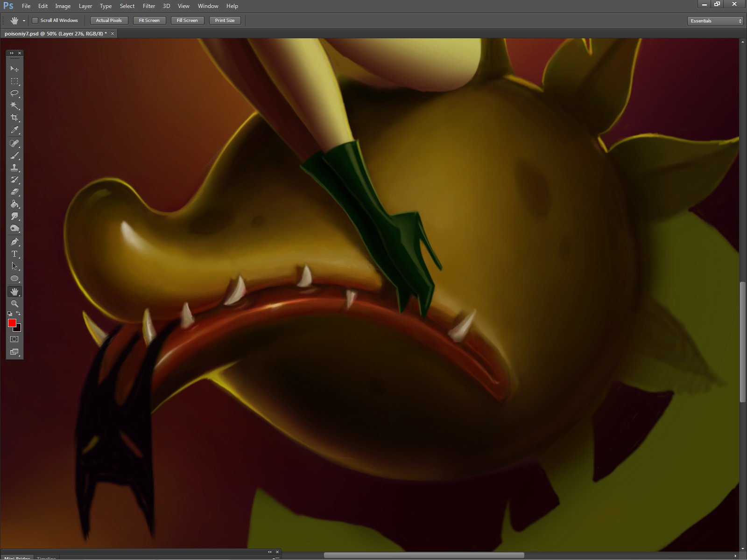Select the Brush tool
747x560 pixels.
click(x=14, y=155)
